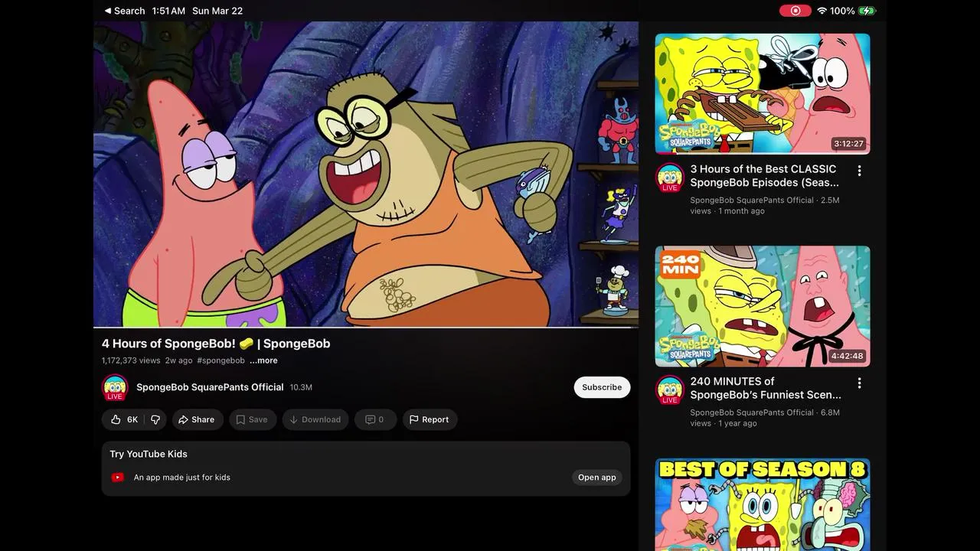Subscribe to SpongeBob SquarePants Official

click(602, 387)
